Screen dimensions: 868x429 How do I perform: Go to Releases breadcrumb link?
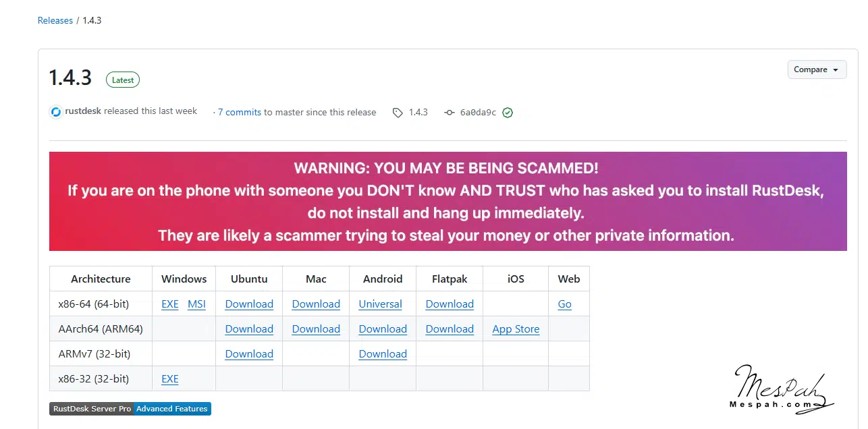pos(55,20)
